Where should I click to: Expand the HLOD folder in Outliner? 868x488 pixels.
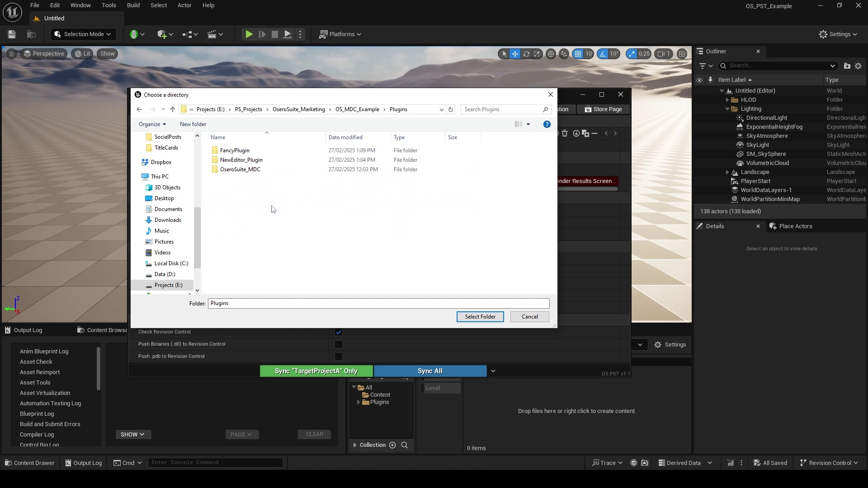coord(727,100)
